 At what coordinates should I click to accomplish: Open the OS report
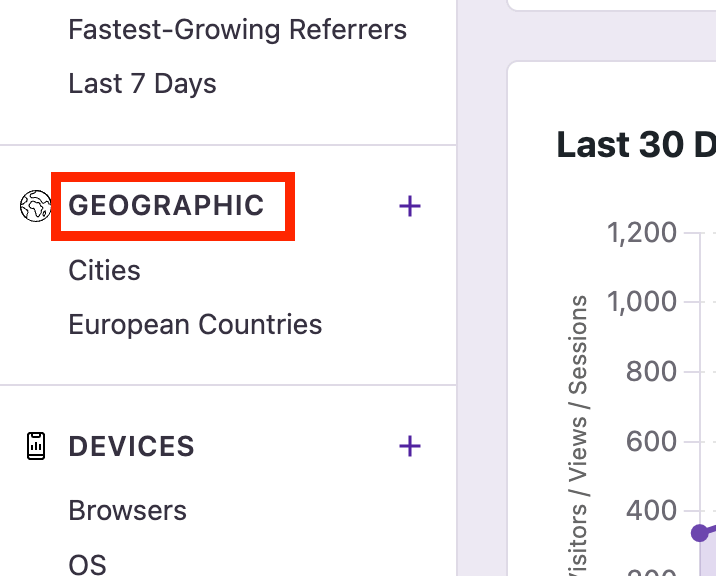coord(87,564)
